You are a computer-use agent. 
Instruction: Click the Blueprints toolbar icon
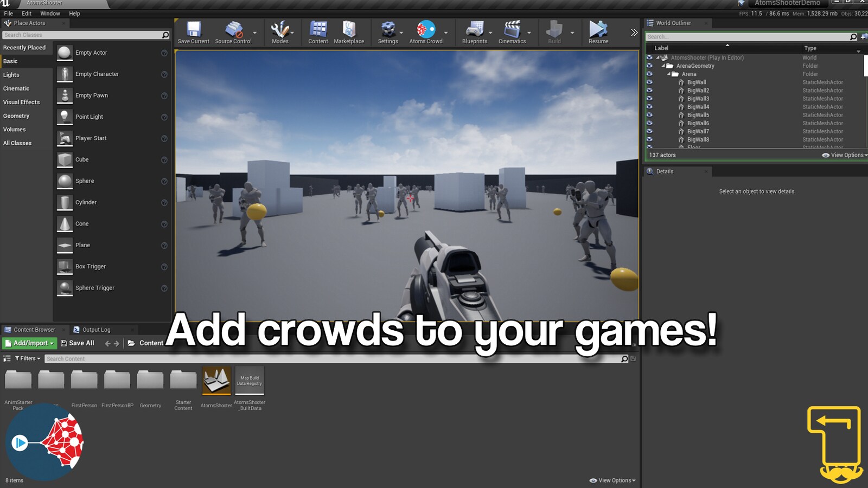pyautogui.click(x=475, y=30)
